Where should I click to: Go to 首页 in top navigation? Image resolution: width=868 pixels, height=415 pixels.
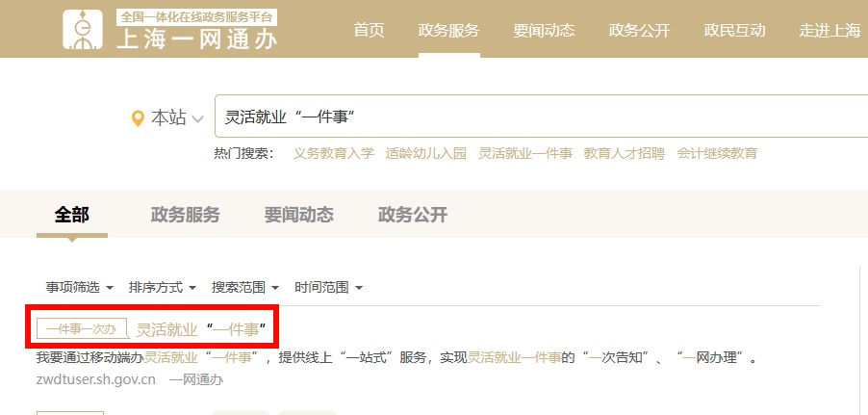click(370, 30)
